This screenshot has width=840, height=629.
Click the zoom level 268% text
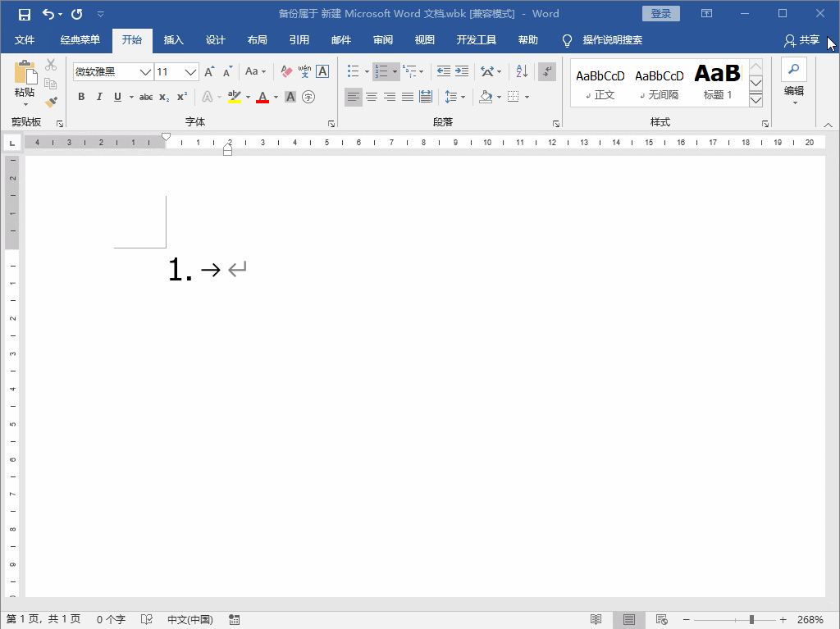[810, 620]
